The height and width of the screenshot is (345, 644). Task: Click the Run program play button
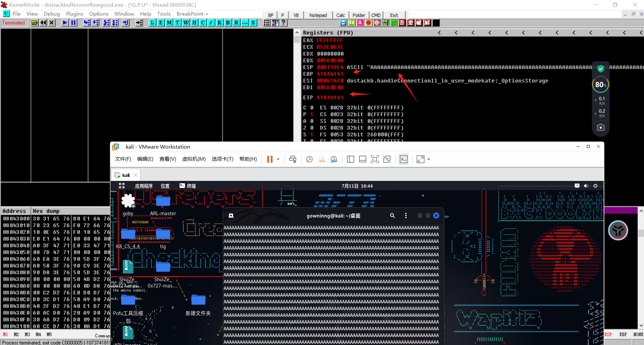pos(65,23)
